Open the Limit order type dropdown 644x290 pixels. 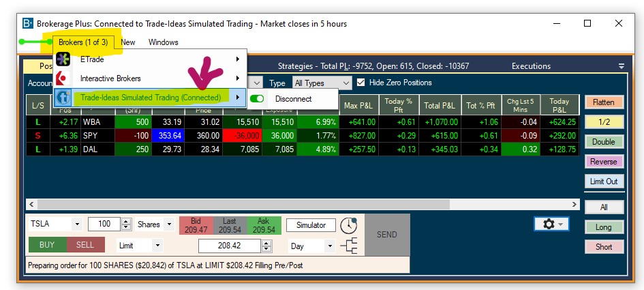(157, 245)
